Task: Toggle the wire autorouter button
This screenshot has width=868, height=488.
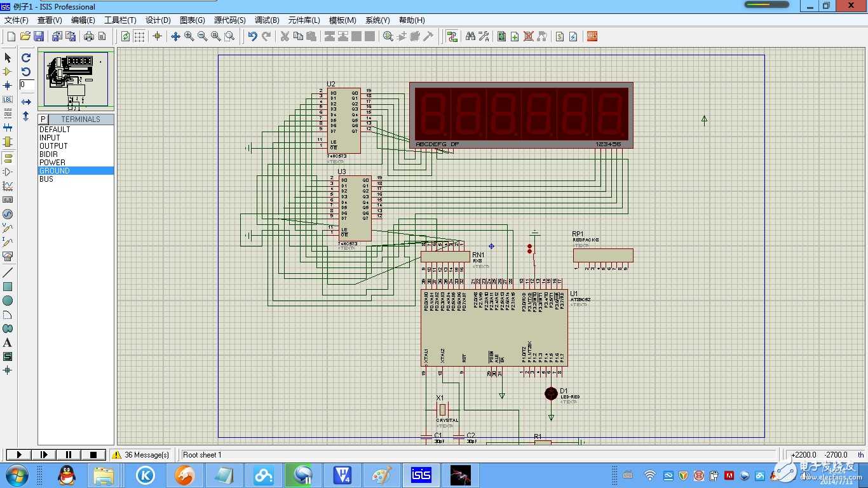Action: click(452, 37)
